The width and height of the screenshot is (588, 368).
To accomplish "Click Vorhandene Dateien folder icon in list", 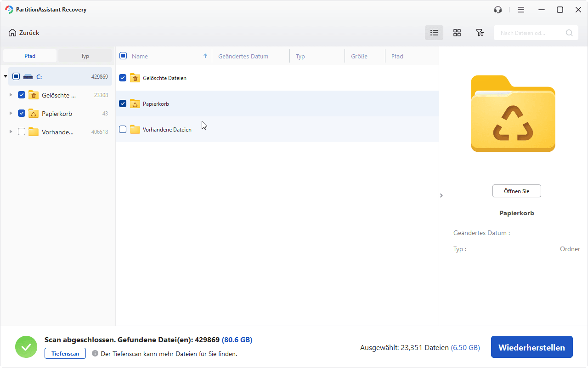I will click(135, 129).
